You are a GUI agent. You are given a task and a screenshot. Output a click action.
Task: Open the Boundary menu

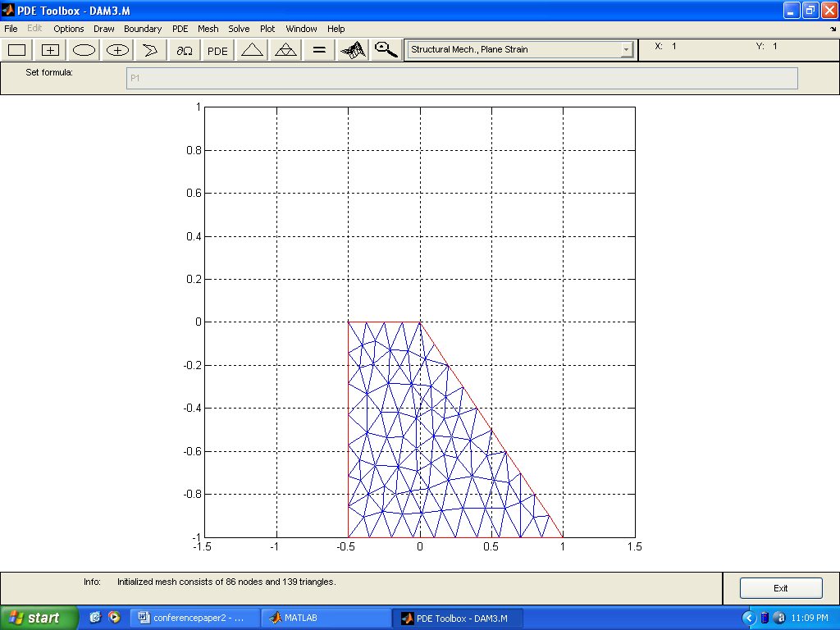tap(143, 29)
